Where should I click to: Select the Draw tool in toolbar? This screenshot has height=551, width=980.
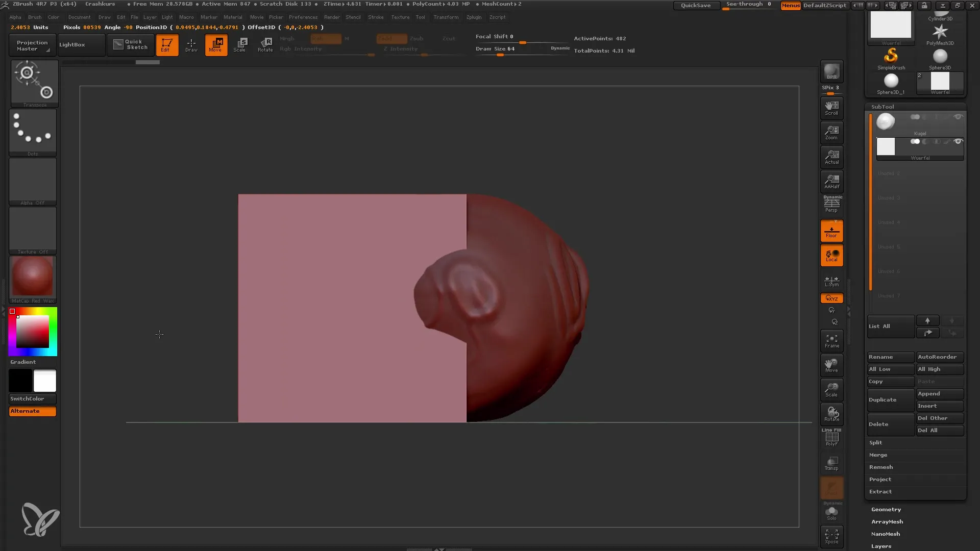pos(191,45)
